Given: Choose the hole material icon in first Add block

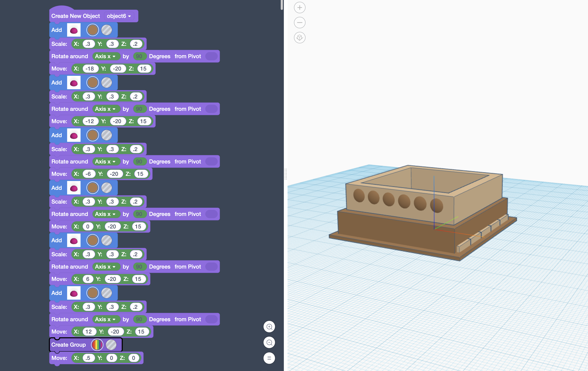Looking at the screenshot, I should coord(107,30).
